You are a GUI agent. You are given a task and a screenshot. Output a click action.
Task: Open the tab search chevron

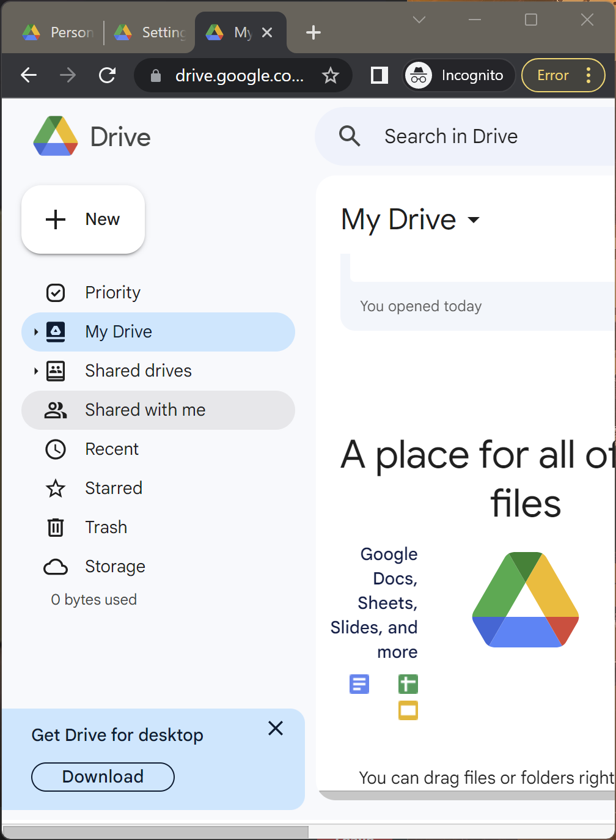click(419, 20)
